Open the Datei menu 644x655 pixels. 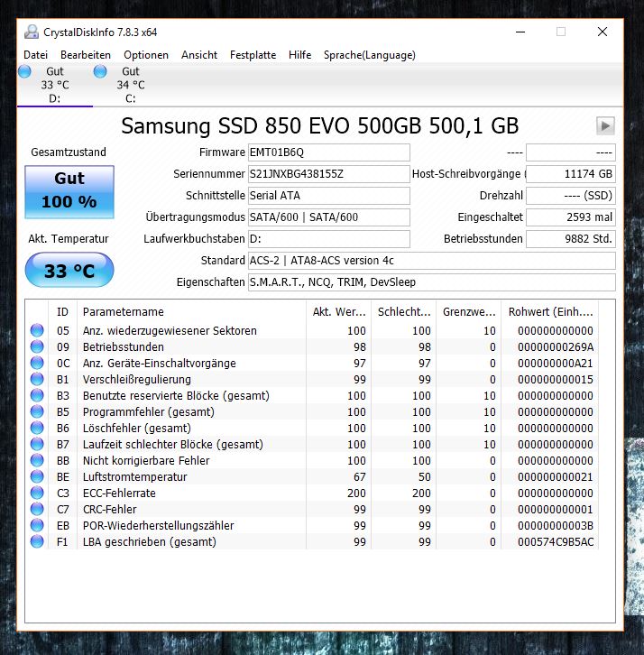click(x=35, y=55)
